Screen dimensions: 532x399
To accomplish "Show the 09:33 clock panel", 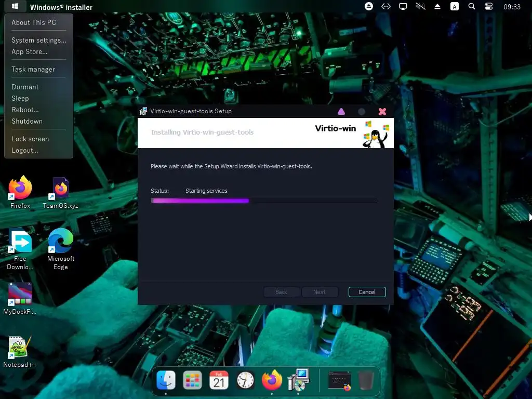I will [512, 7].
